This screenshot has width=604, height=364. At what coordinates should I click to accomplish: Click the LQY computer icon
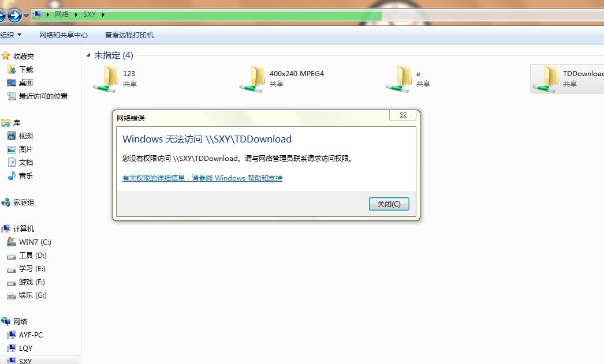pos(12,348)
